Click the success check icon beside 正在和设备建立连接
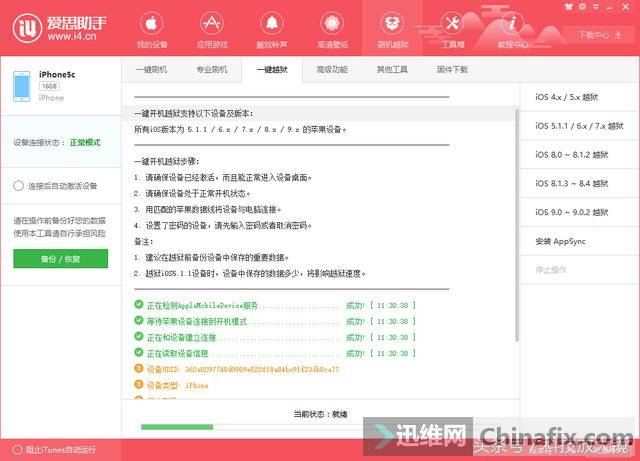The image size is (640, 461). (x=139, y=336)
